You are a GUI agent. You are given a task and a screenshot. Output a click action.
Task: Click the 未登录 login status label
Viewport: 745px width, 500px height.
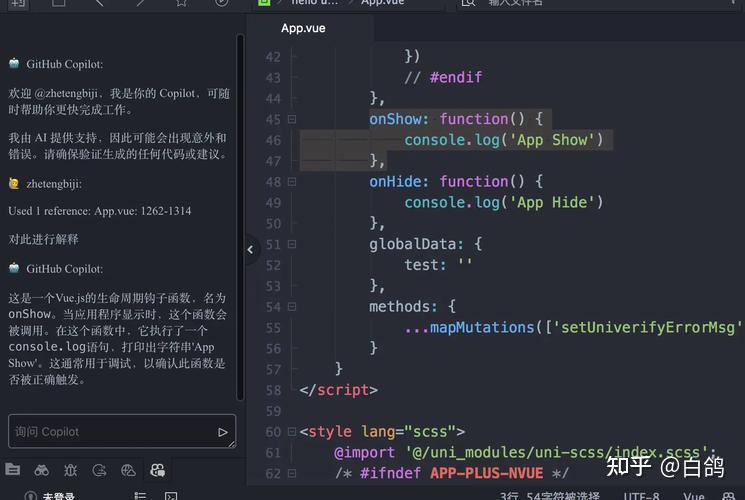[58, 496]
